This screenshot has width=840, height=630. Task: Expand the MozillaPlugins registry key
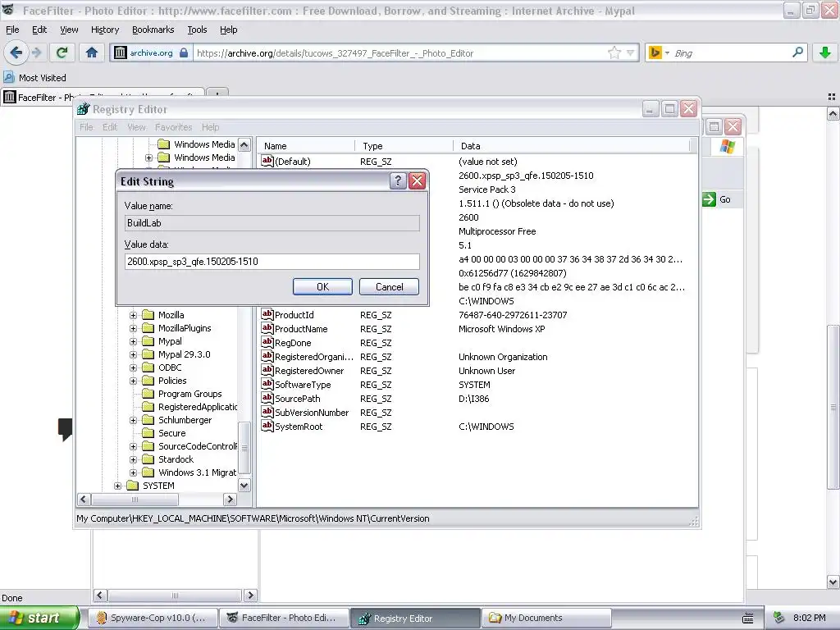coord(134,328)
